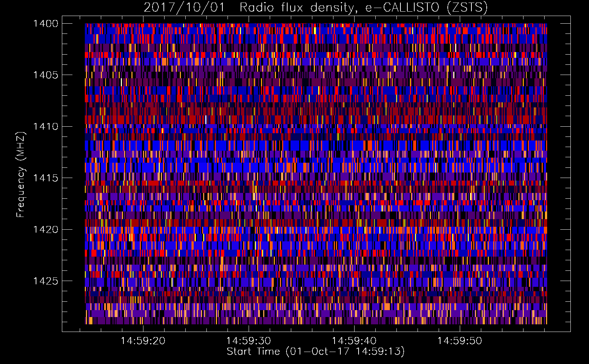Click the 14:59:20 time tick label

pos(143,341)
